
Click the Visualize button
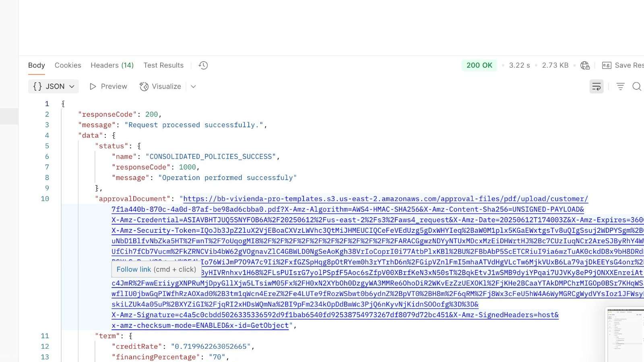tap(160, 87)
